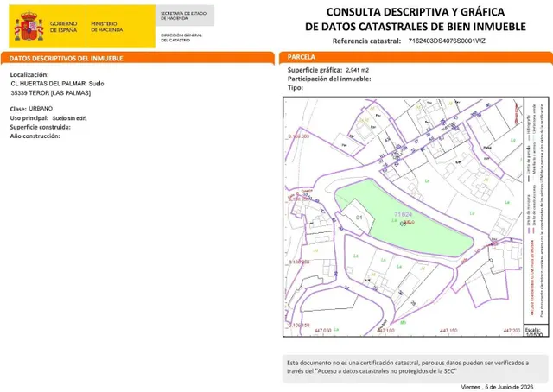Click the 'Escala:' scale box
Viewport: 553px width, 392px height.
(x=536, y=331)
